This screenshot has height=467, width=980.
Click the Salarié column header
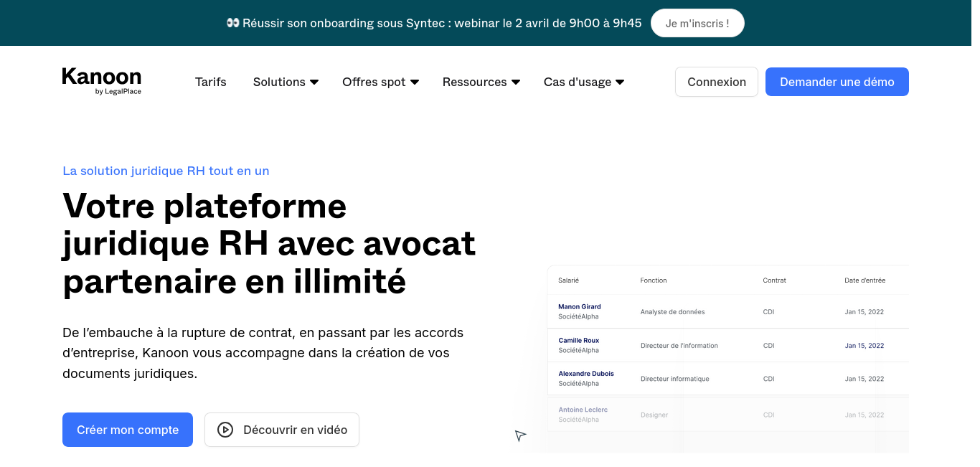pyautogui.click(x=569, y=280)
